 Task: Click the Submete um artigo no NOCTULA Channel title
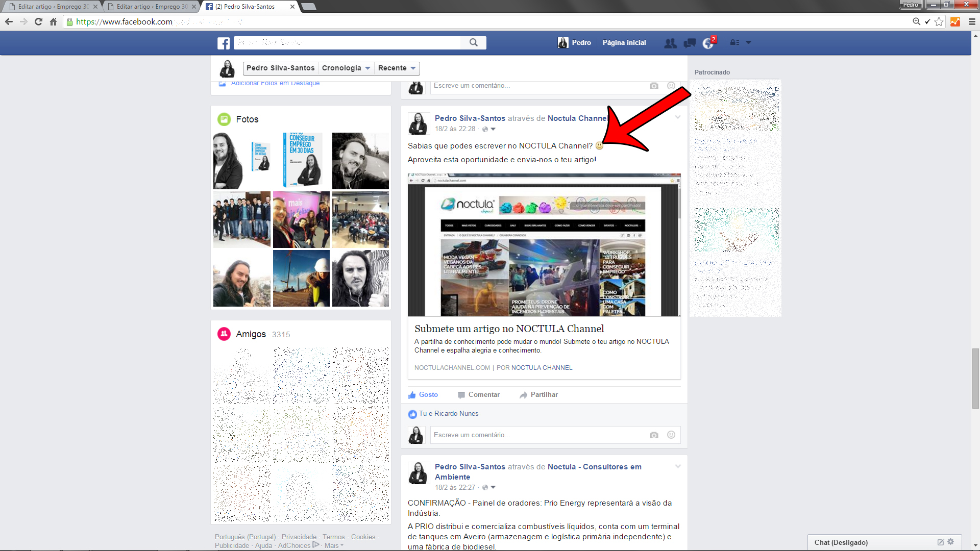click(509, 329)
